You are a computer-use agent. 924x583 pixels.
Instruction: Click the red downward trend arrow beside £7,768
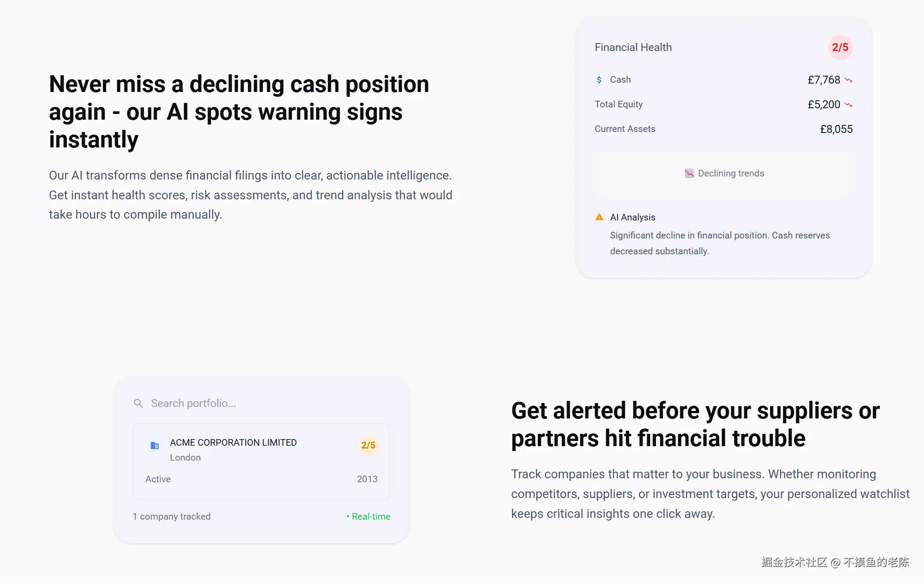click(848, 80)
